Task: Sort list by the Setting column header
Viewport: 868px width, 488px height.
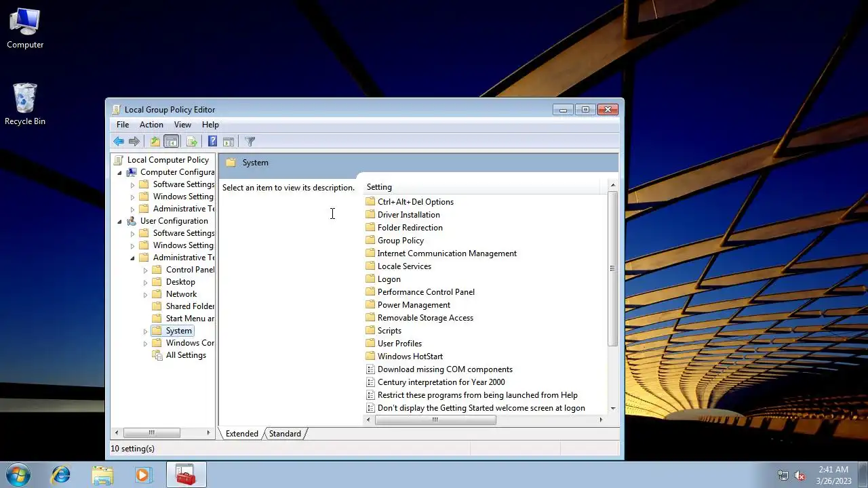Action: pos(481,187)
